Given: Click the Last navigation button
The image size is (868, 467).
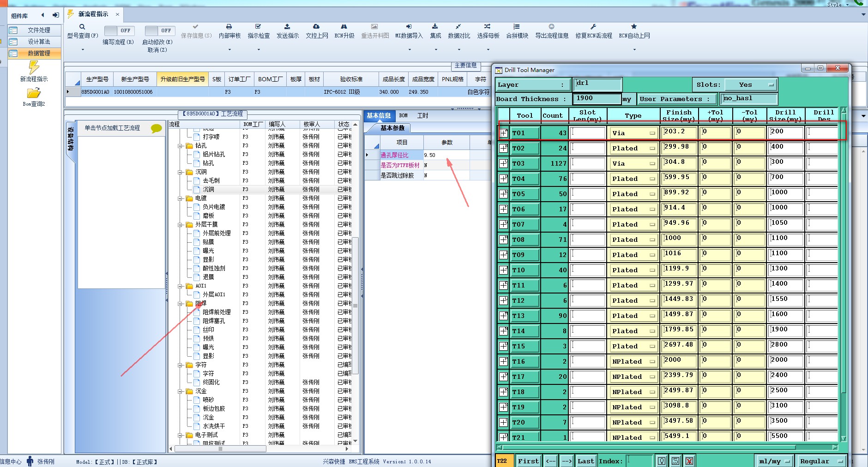Looking at the screenshot, I should pos(585,461).
